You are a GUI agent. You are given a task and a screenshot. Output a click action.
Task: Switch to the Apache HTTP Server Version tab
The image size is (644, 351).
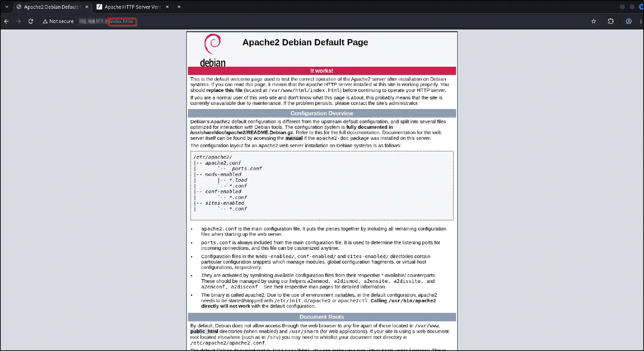(132, 7)
